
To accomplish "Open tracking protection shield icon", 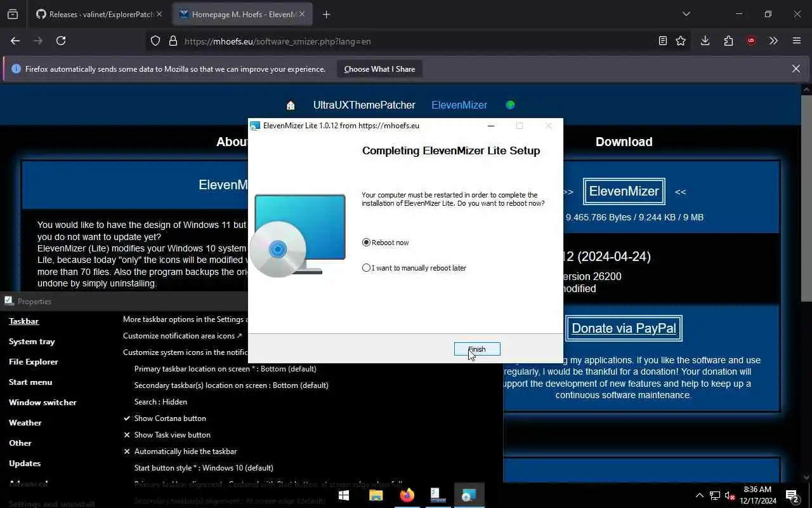I will tap(155, 41).
